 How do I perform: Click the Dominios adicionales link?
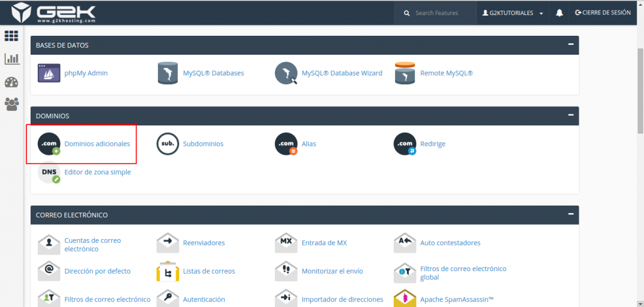point(97,144)
